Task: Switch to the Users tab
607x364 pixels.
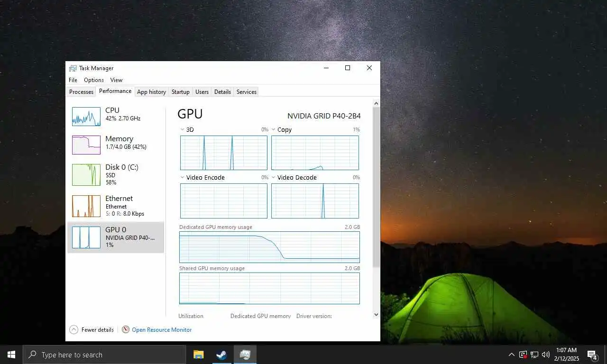Action: (202, 92)
